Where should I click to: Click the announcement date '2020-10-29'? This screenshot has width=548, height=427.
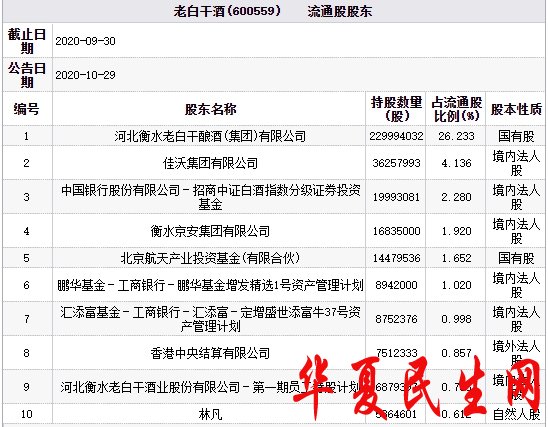pyautogui.click(x=85, y=75)
